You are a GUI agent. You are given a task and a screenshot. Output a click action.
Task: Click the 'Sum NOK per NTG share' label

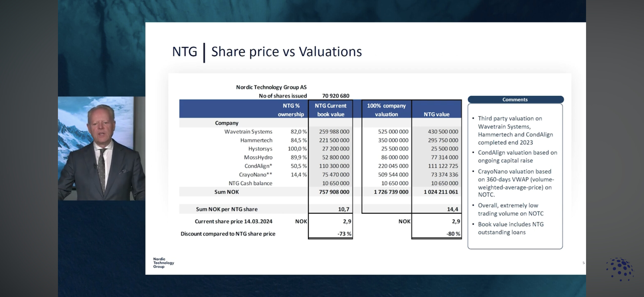(x=227, y=209)
